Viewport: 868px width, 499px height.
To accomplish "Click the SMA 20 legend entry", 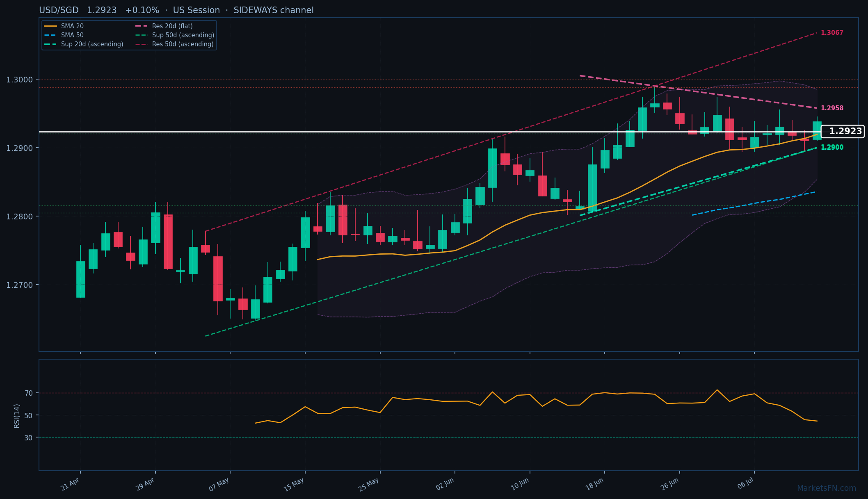I will tap(64, 26).
